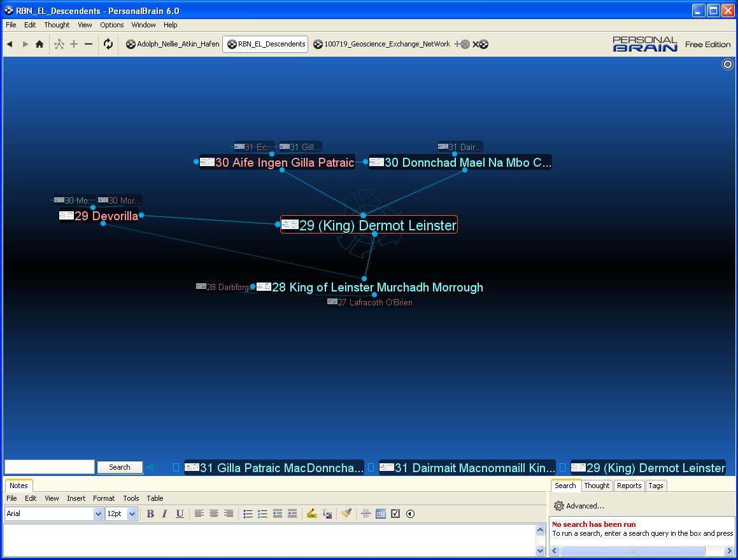Open the Thought menu

pyautogui.click(x=57, y=25)
